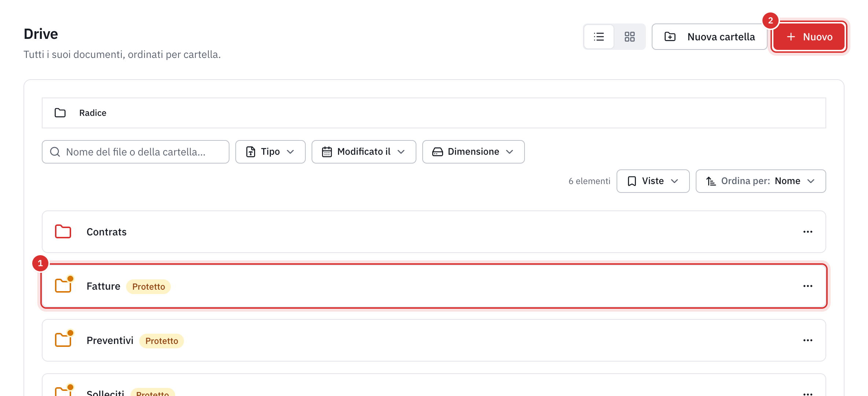
Task: Open more options for Fatture
Action: 808,286
